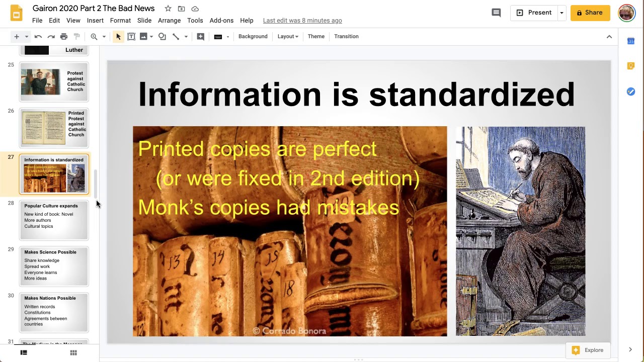The height and width of the screenshot is (362, 644).
Task: Choose the Select arrow cursor tool
Action: [118, 36]
